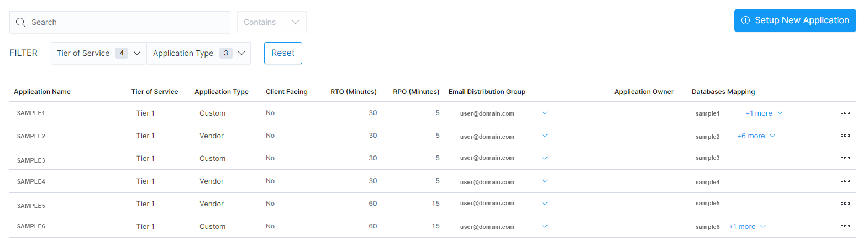Click the Application Name column header
This screenshot has height=239, width=868.
pos(43,92)
